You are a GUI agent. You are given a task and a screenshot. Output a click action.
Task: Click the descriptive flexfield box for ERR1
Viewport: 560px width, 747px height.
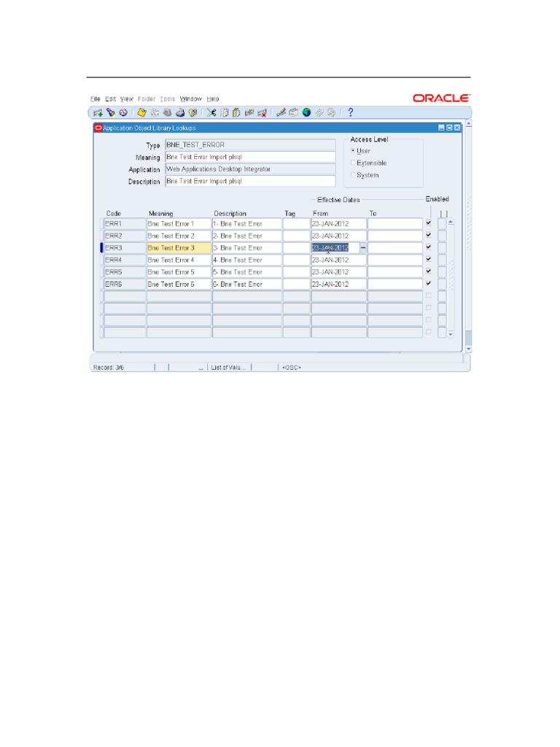442,223
